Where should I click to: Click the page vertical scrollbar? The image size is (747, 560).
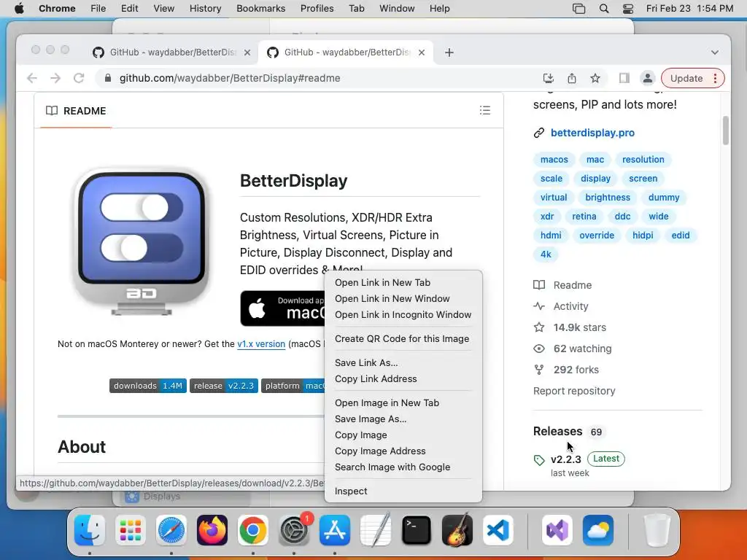(726, 130)
